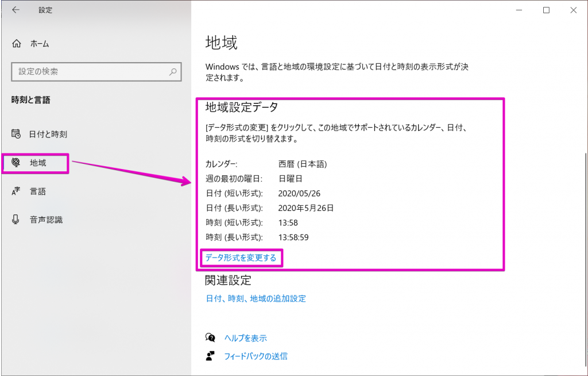588x376 pixels.
Task: Focus the 設定の検索 search box
Action: tap(96, 72)
